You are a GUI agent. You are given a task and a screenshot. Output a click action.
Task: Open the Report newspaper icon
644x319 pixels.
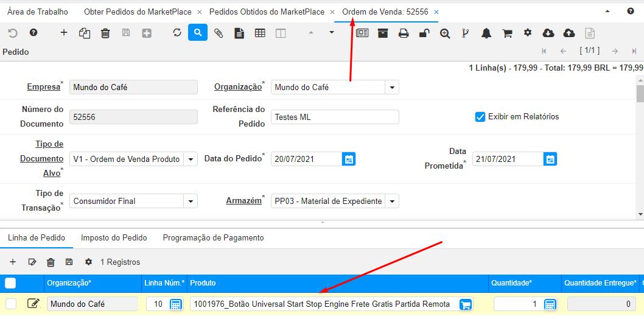click(362, 33)
